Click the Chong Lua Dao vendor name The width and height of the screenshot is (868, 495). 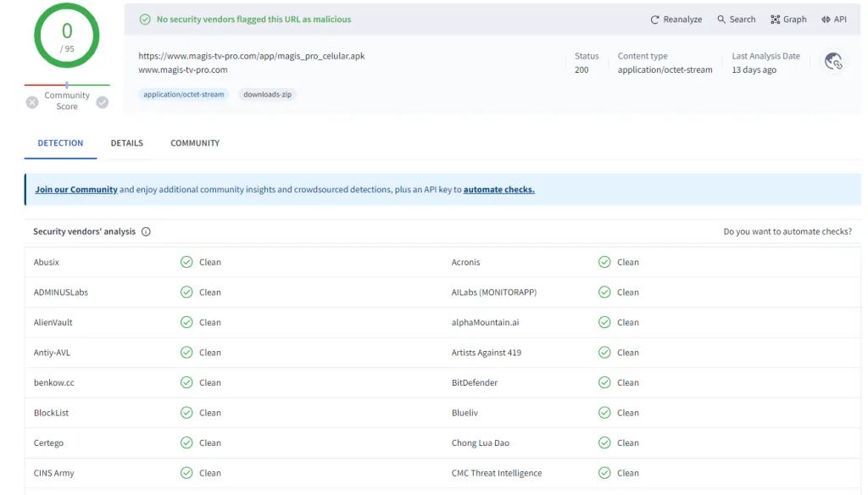480,443
